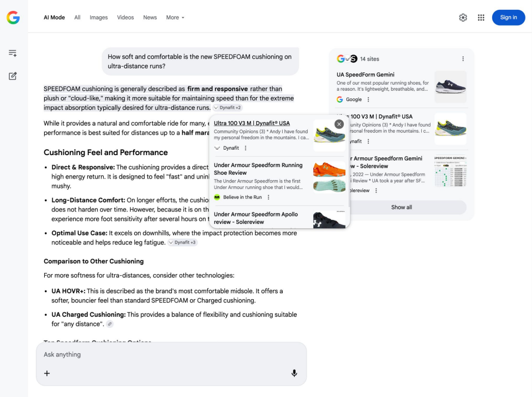Screen dimensions: 532x397
Task: Open quick settings gear icon
Action: click(463, 17)
